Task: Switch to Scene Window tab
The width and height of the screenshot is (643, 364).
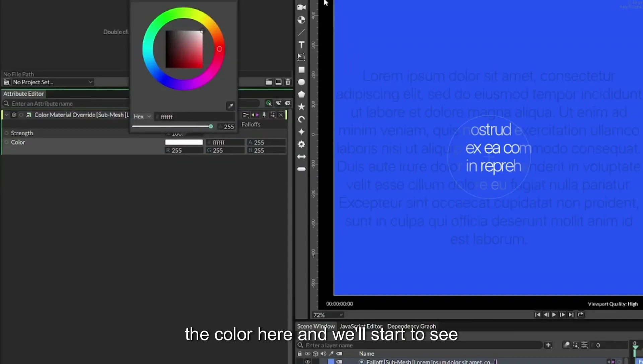Action: pyautogui.click(x=316, y=326)
